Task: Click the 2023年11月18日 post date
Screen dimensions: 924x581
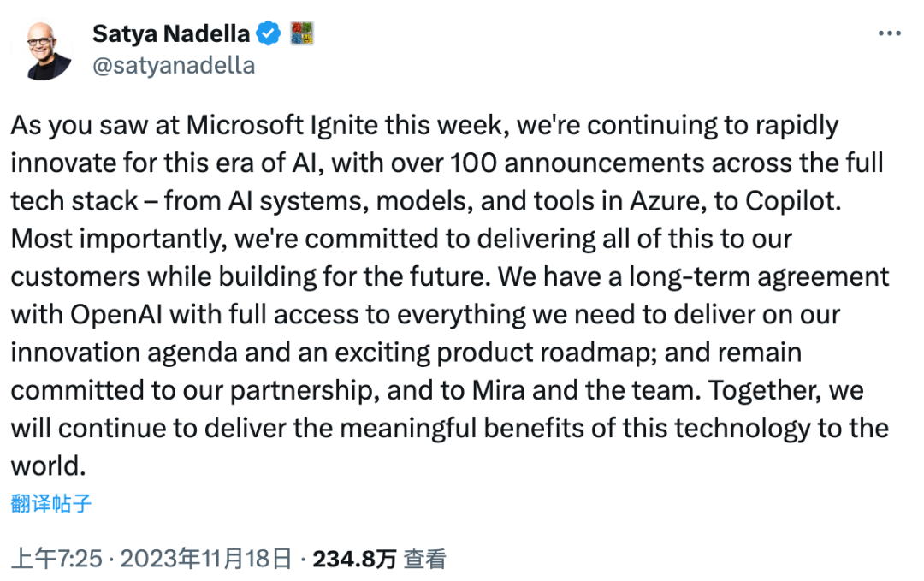Action: pyautogui.click(x=206, y=559)
